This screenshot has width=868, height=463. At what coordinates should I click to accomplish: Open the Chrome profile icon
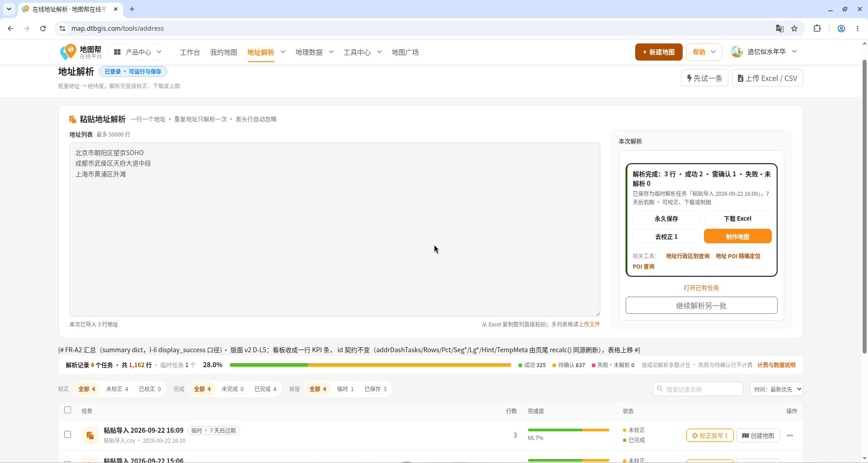click(841, 28)
